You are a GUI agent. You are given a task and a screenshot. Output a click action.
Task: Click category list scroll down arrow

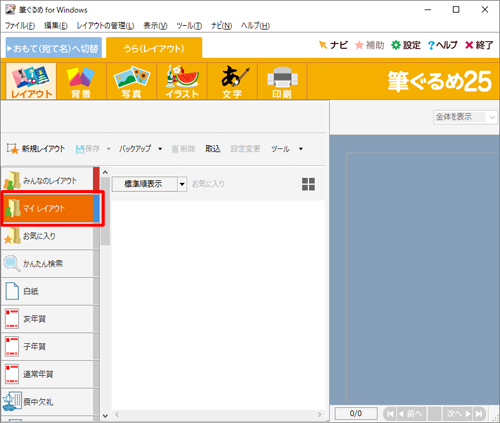click(x=105, y=416)
